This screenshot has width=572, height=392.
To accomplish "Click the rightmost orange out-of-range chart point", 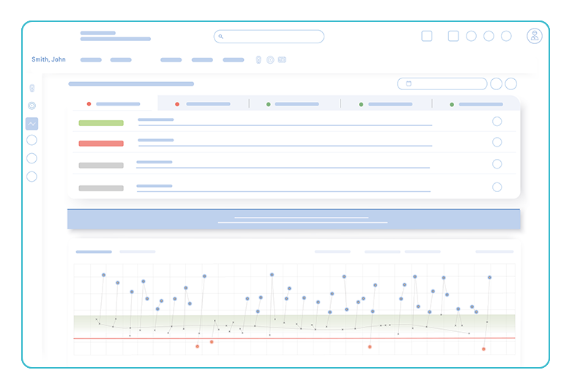I will (483, 350).
